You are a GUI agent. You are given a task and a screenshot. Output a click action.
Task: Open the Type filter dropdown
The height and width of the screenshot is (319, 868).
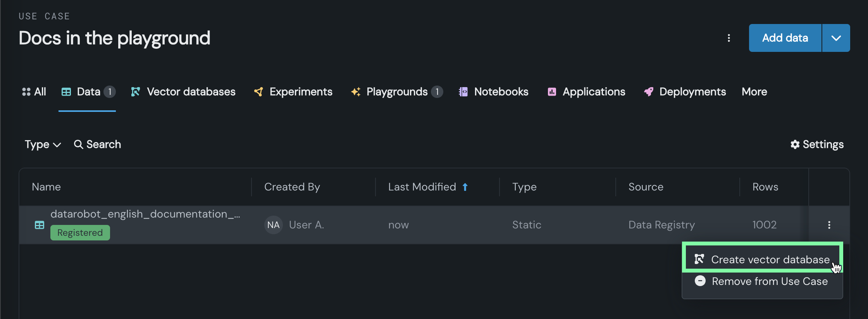pyautogui.click(x=43, y=144)
